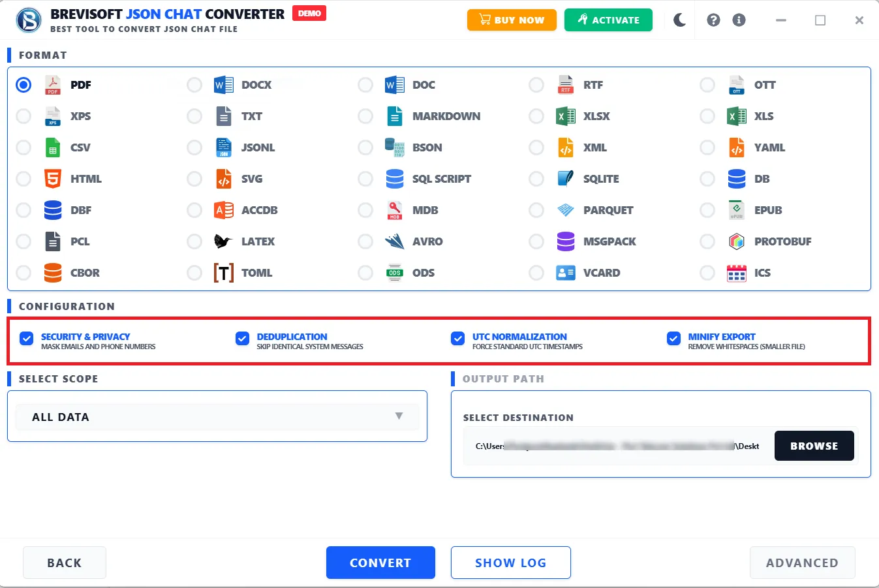Click the Convert button
879x588 pixels.
pyautogui.click(x=380, y=563)
